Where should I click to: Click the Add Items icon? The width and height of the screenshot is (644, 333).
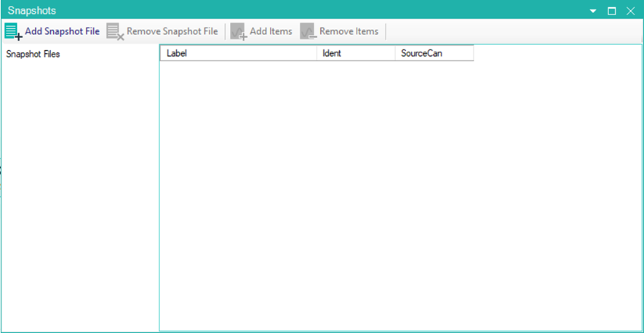(239, 31)
